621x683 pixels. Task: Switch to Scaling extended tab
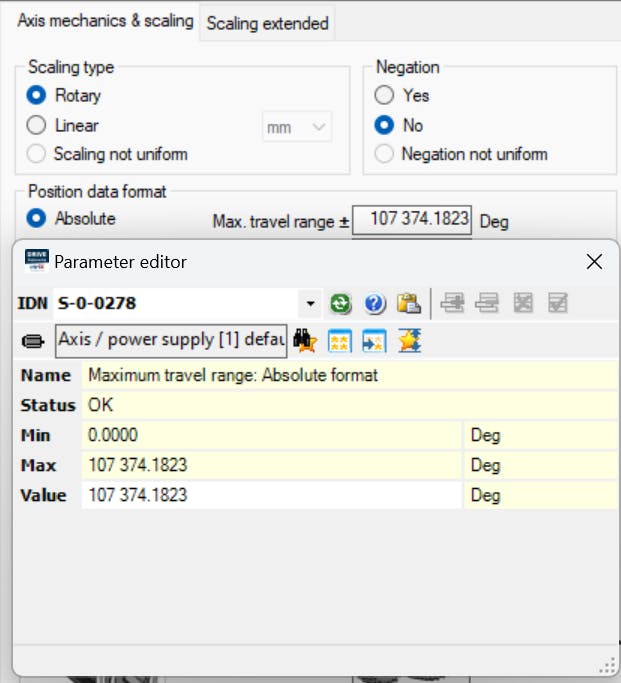(267, 23)
